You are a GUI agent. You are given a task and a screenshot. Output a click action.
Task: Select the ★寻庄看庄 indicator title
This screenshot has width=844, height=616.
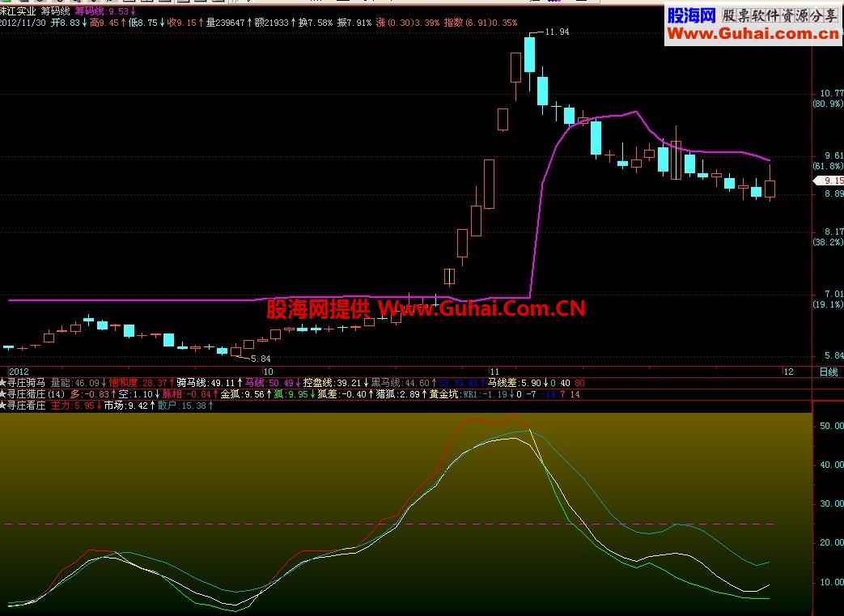[x=23, y=406]
